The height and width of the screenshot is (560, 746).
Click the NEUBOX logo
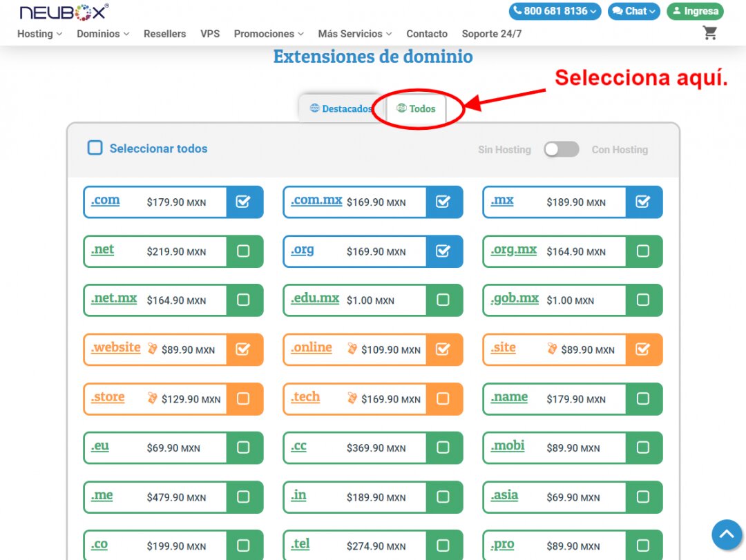64,12
